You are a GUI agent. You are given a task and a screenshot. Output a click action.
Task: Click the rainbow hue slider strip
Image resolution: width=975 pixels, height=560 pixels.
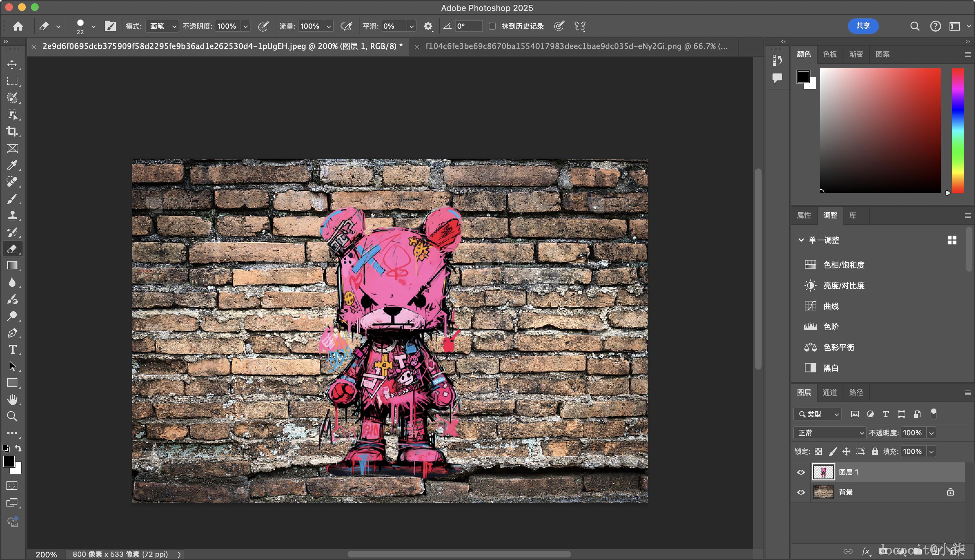tap(957, 131)
